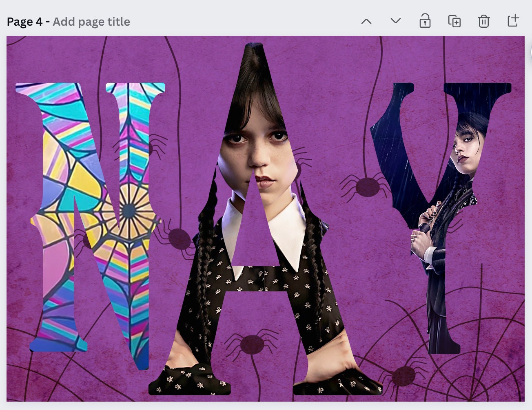Lock page 4 with padlock icon
Viewport: 532px width, 410px height.
pos(425,21)
